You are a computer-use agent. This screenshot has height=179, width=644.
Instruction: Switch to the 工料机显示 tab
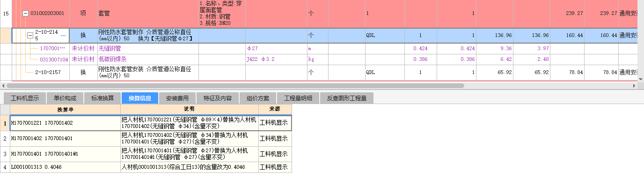pyautogui.click(x=25, y=98)
